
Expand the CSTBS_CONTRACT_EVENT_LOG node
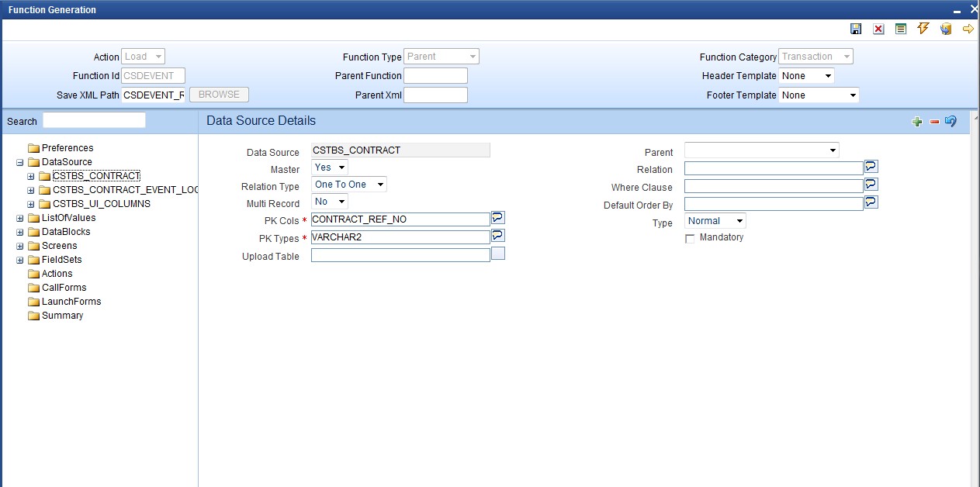point(30,190)
